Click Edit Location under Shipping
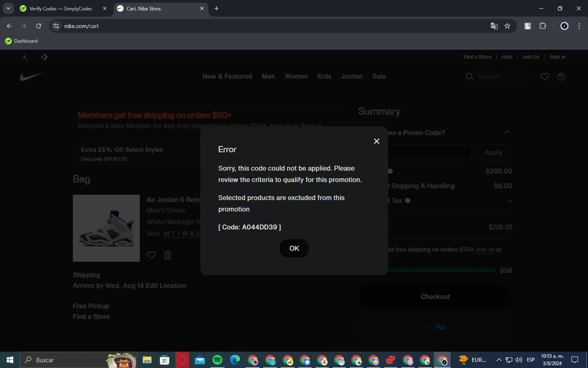The image size is (588, 368). pos(166,286)
